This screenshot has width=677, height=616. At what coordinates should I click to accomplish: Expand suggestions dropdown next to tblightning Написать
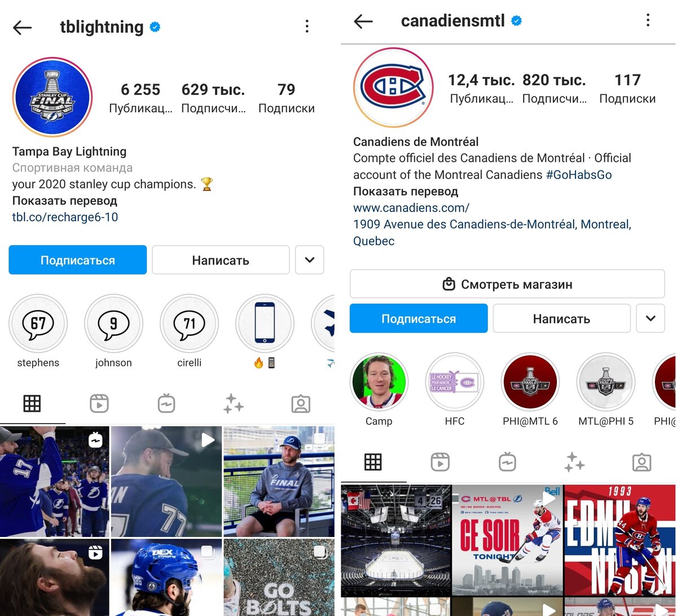click(x=309, y=260)
